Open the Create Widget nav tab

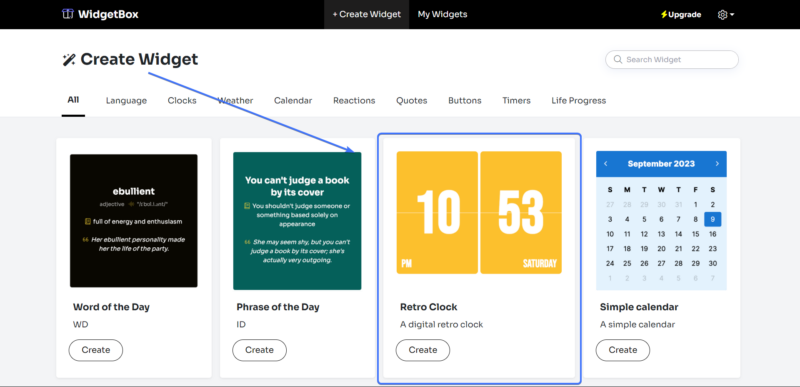pos(366,14)
